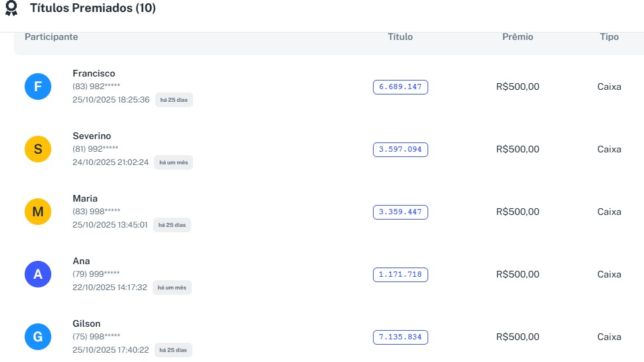This screenshot has height=362, width=644.
Task: Click the Prêmio column header
Action: [x=517, y=37]
